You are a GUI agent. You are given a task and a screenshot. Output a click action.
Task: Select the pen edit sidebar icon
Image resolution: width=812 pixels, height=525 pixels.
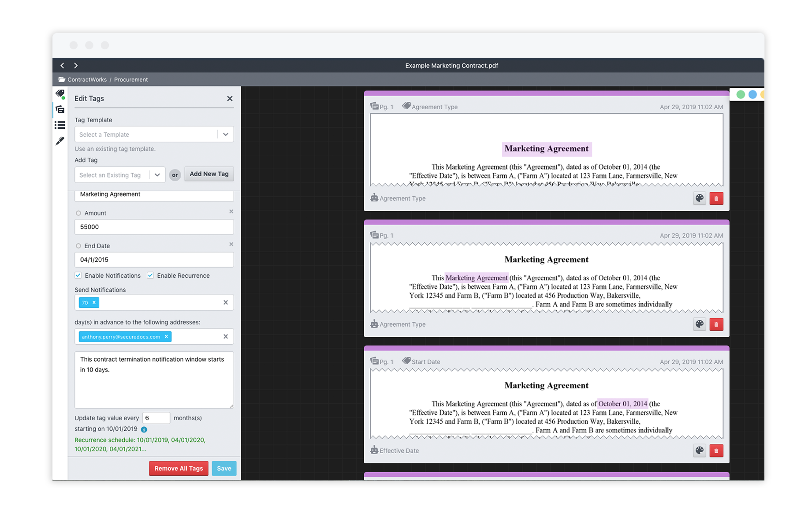click(60, 141)
